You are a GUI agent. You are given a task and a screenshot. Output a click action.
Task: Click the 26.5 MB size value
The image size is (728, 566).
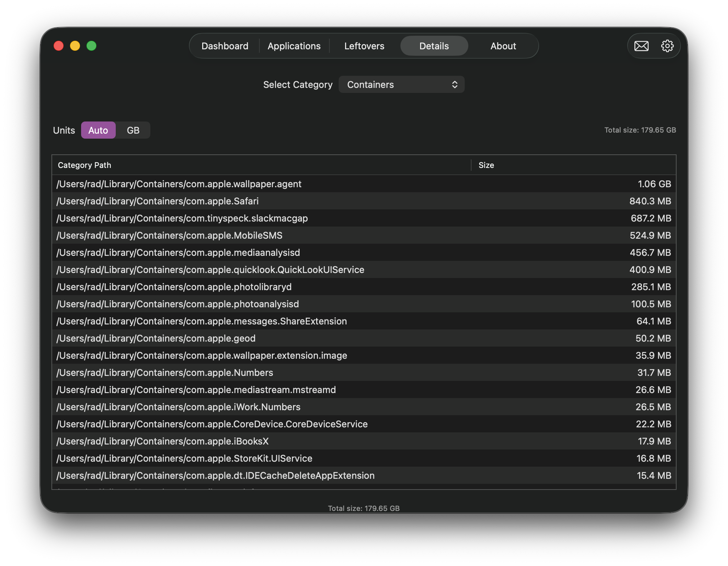(x=653, y=407)
